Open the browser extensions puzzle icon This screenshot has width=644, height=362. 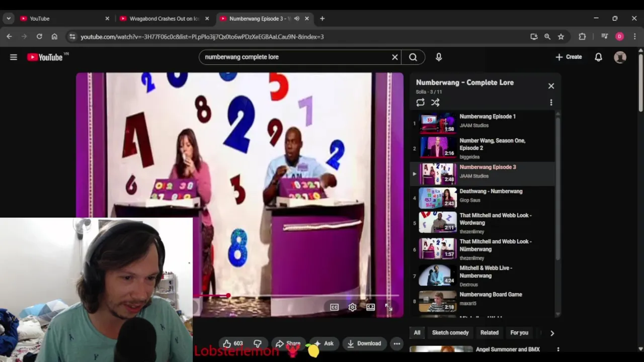coord(582,37)
